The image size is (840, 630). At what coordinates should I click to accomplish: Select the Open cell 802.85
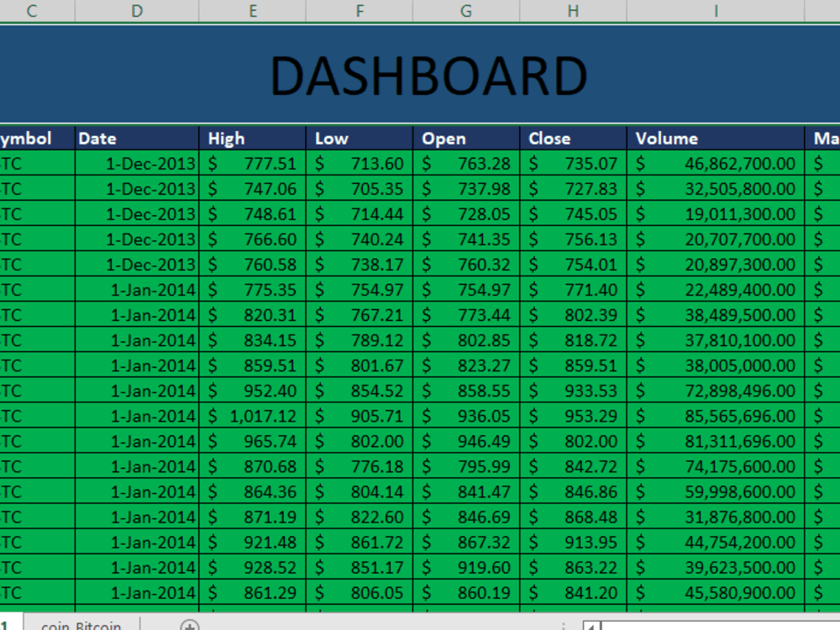[466, 340]
